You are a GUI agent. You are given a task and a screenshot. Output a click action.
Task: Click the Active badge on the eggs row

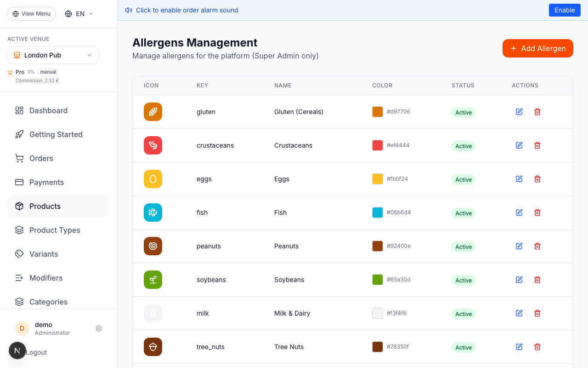[x=463, y=179]
